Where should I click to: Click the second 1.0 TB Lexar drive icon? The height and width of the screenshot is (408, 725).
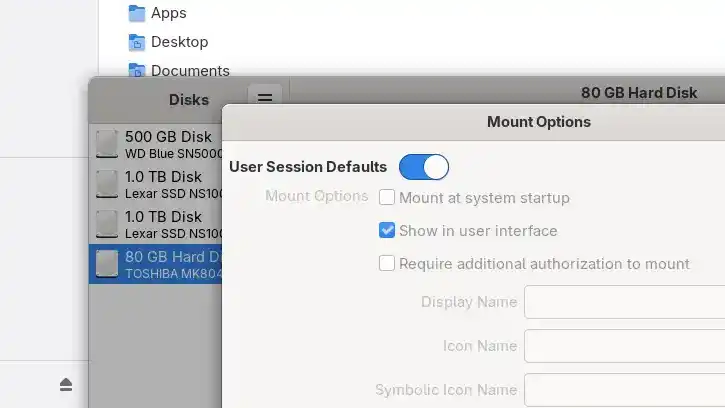(x=107, y=224)
